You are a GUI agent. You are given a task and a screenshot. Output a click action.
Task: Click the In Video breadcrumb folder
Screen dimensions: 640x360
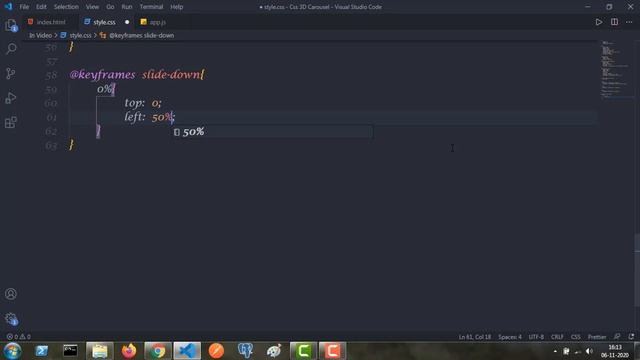40,36
